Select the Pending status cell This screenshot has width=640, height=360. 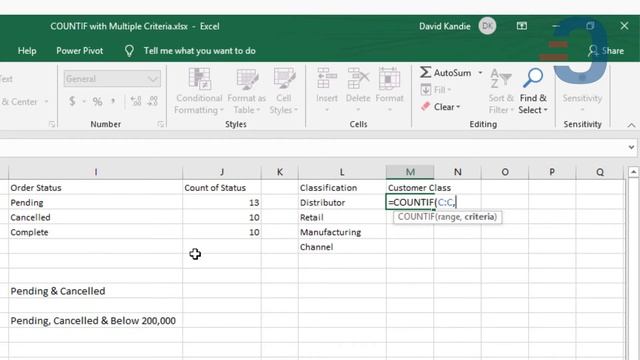96,202
